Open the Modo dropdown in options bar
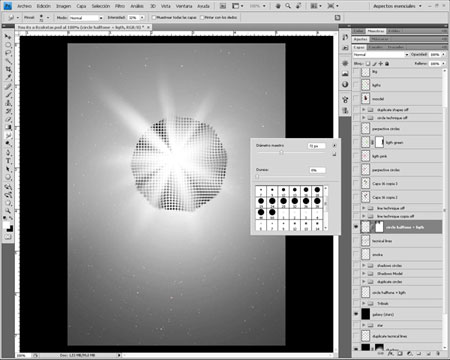The height and width of the screenshot is (360, 450). point(86,17)
